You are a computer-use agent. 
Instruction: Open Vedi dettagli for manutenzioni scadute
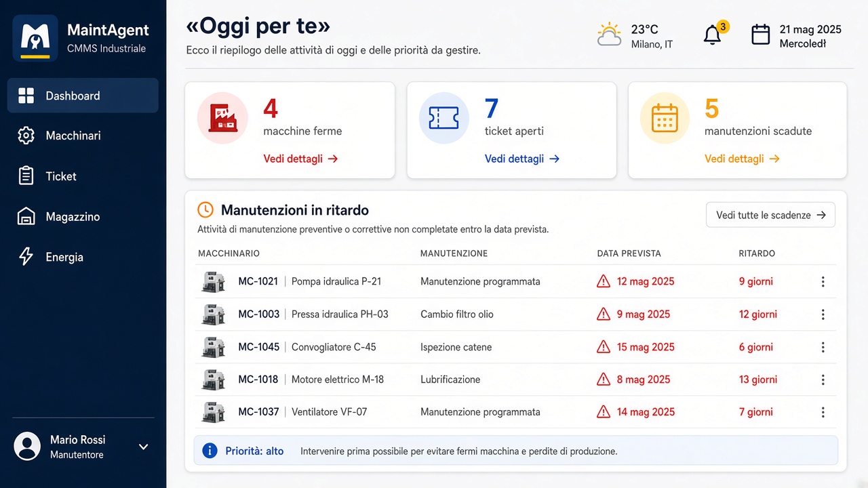[x=742, y=159]
